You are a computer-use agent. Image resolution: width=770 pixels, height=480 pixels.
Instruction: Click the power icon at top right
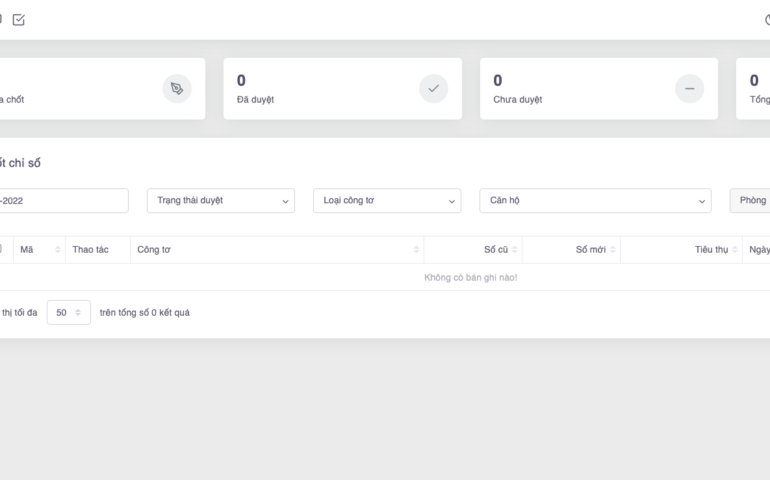[766, 20]
